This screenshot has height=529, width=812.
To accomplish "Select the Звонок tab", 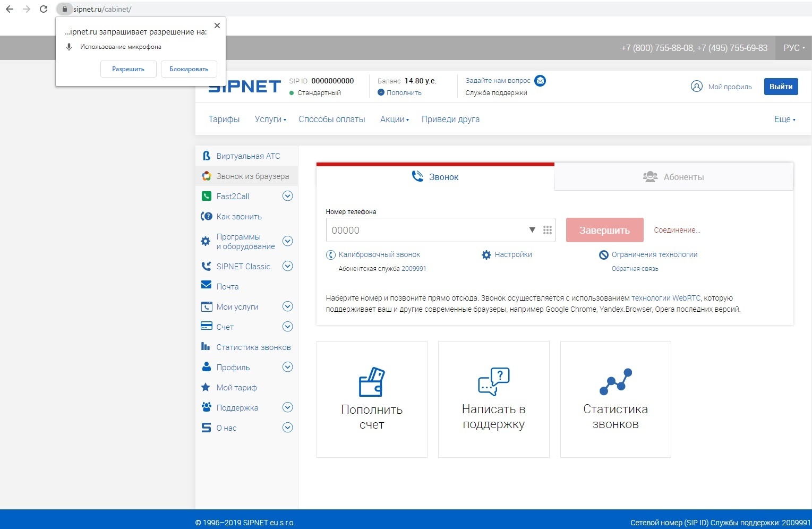I will 435,177.
